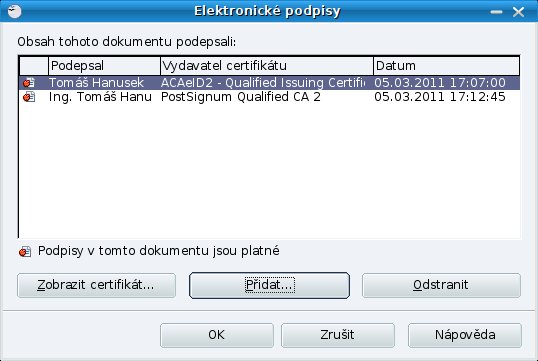Image resolution: width=538 pixels, height=361 pixels.
Task: Select the PostSignum Qualified CA 2 row
Action: [x=269, y=97]
